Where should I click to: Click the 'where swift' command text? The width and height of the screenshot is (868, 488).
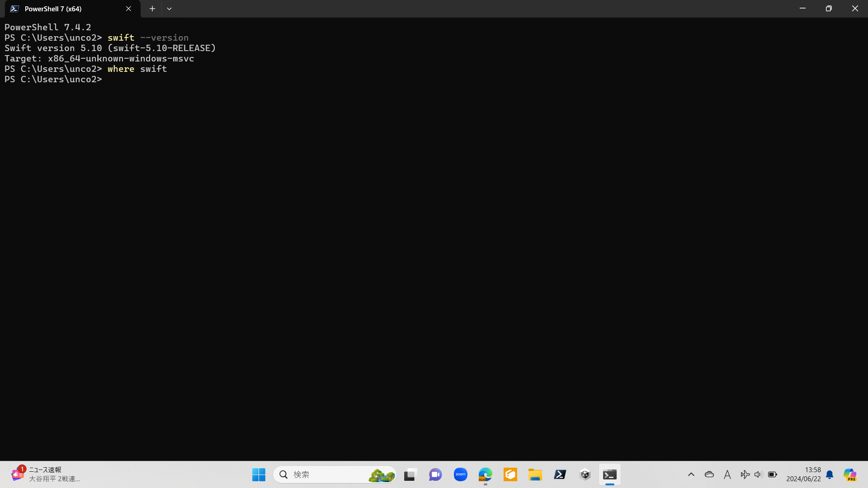tap(137, 69)
